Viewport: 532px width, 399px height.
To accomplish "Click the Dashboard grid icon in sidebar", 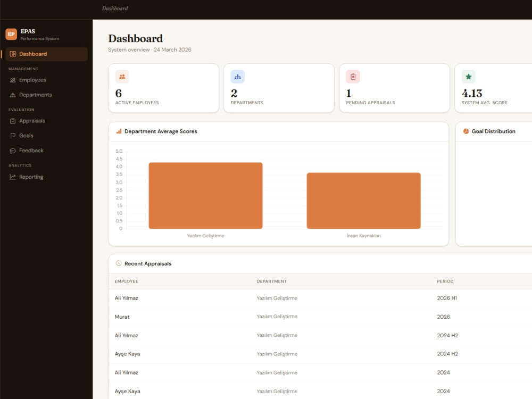I will point(13,54).
